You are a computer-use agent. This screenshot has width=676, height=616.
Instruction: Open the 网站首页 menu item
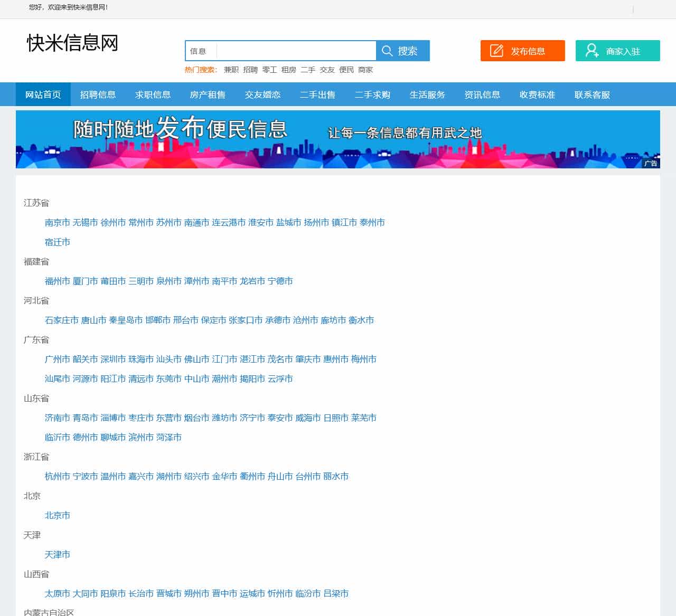(x=43, y=94)
